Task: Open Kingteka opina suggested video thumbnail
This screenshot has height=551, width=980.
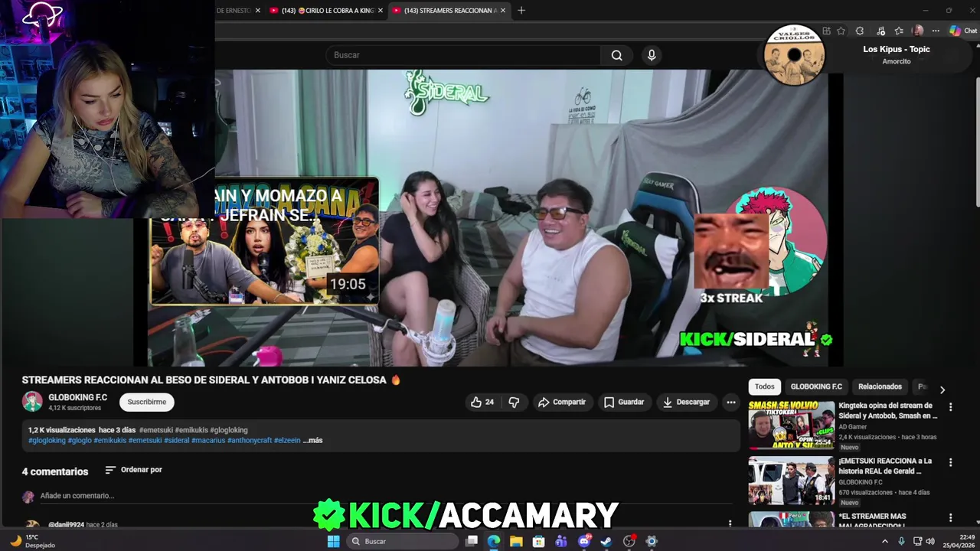Action: pyautogui.click(x=791, y=425)
